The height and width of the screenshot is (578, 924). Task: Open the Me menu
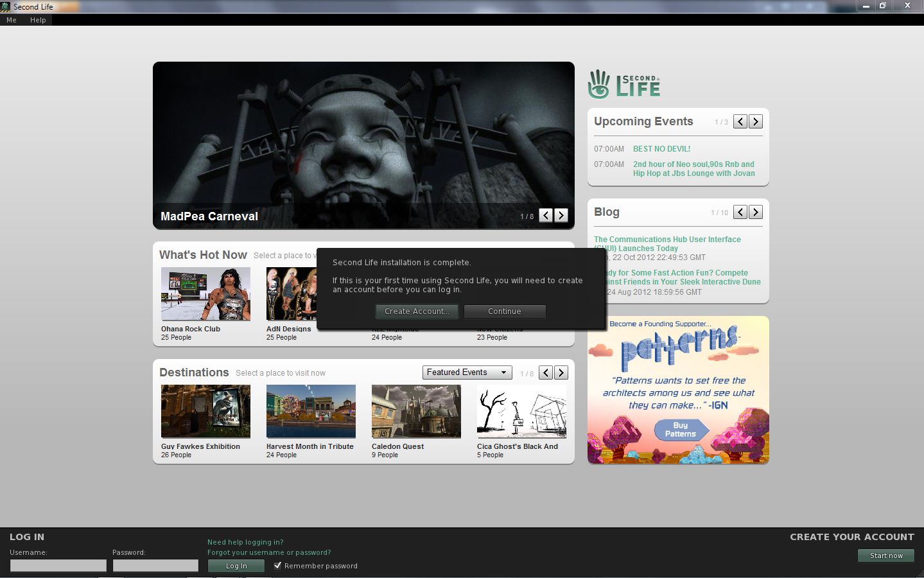(x=12, y=20)
